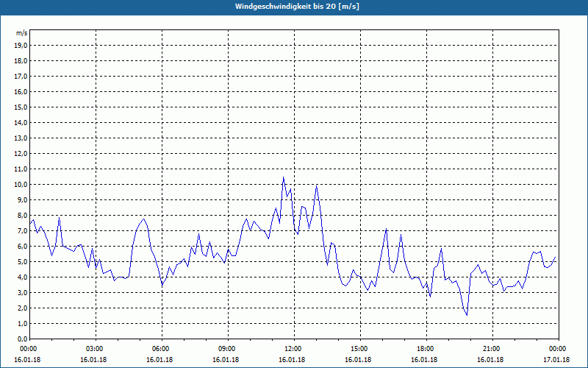The image size is (588, 368).
Task: Select the 6,0 y-axis label
Action: pos(23,247)
